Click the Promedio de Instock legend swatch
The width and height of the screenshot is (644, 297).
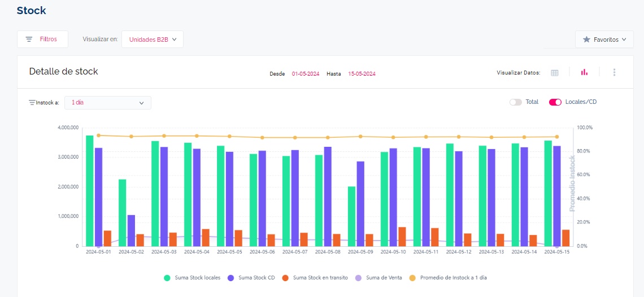pos(412,278)
